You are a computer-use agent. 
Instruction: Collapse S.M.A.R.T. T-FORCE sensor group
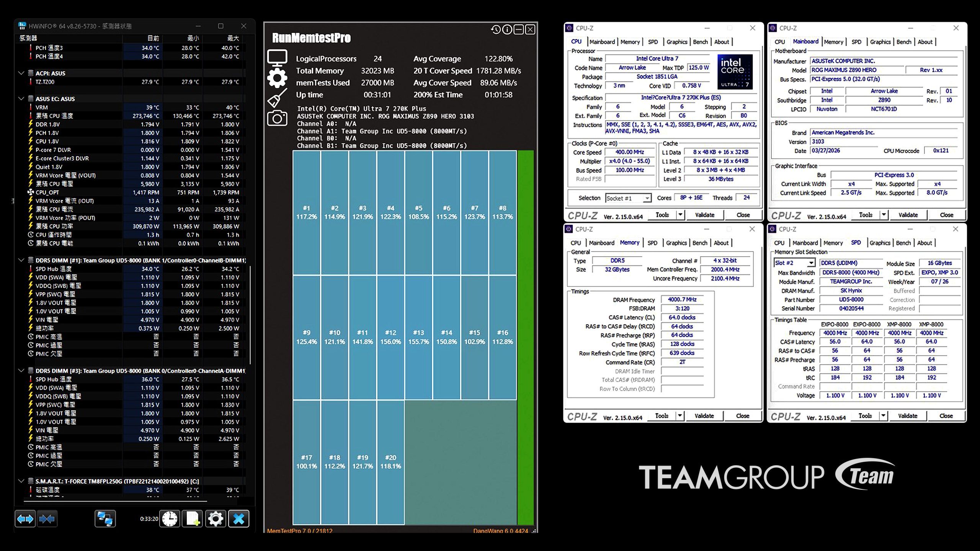(x=21, y=481)
